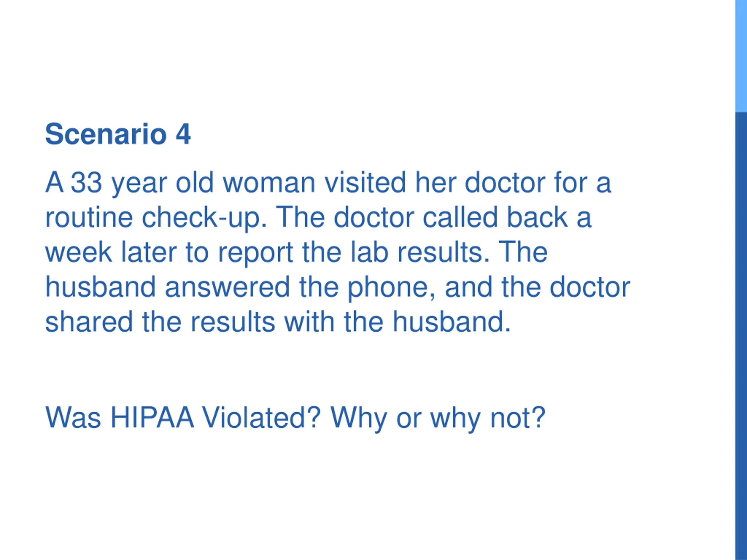This screenshot has width=747, height=560.
Task: Click the number '33' in the first line
Action: [x=86, y=183]
